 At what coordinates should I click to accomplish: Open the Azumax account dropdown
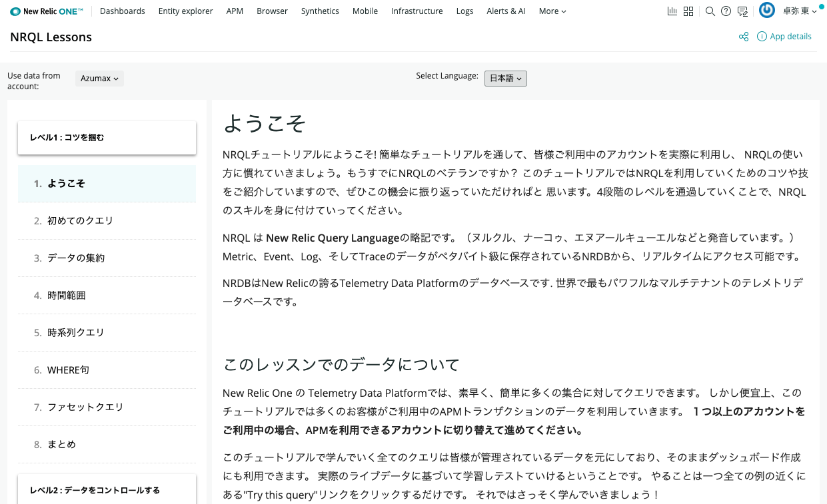[99, 79]
